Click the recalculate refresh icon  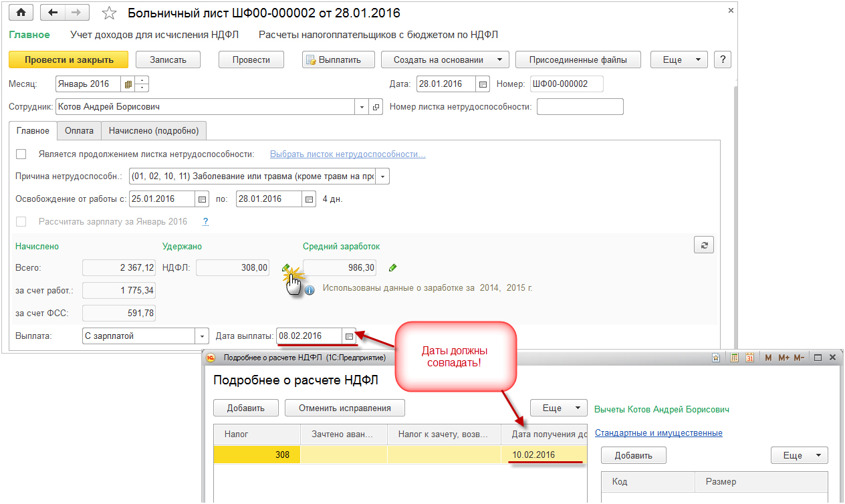[x=704, y=245]
